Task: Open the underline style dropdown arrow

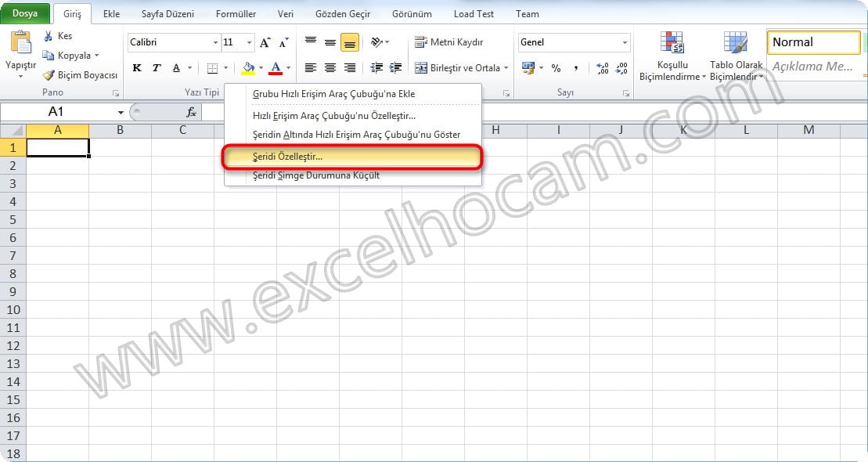Action: [x=189, y=68]
